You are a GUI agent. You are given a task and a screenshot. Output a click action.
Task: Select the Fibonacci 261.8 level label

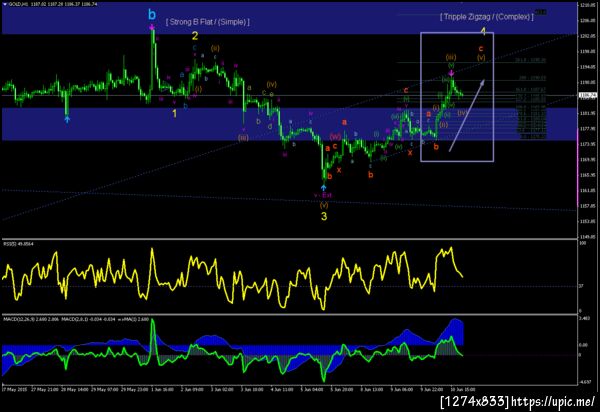(530, 60)
